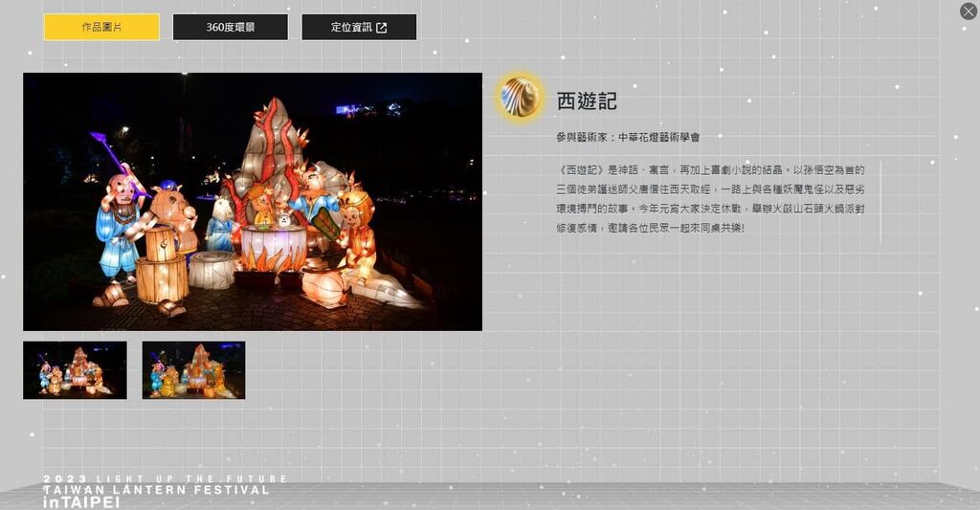Open the main lantern artwork photo
Screen dimensions: 980x510
[x=253, y=202]
